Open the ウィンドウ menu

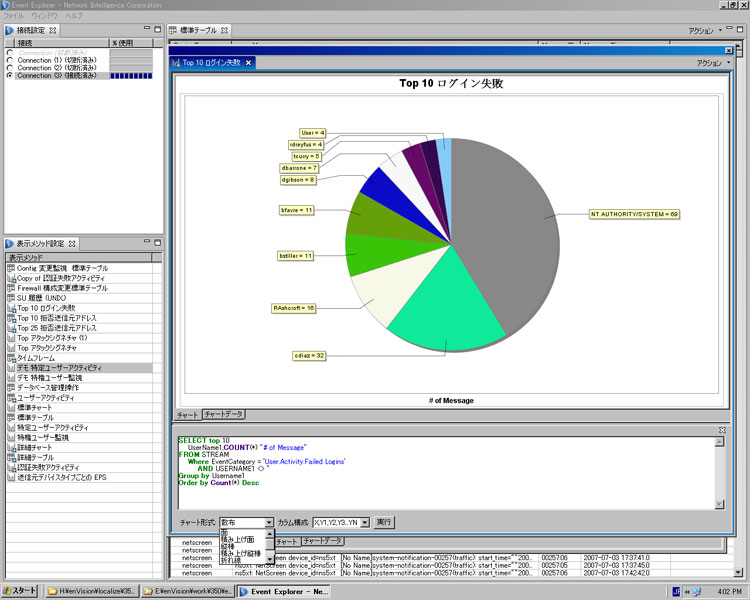[x=44, y=16]
